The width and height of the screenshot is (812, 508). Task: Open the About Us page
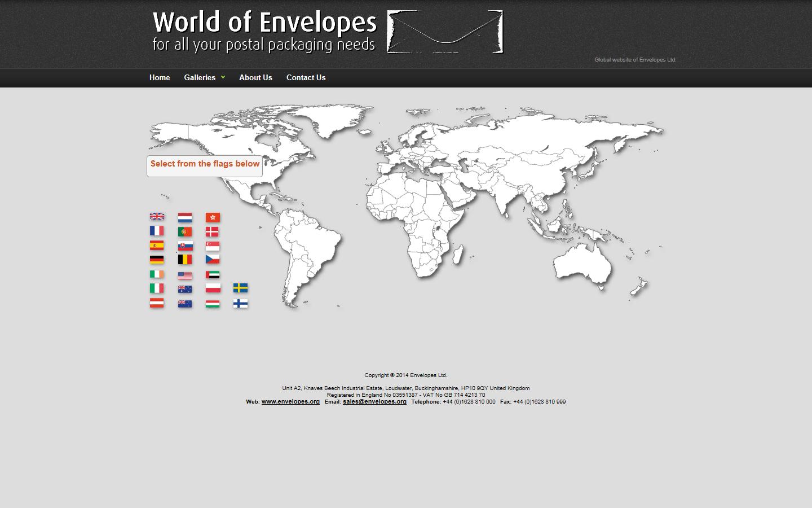pos(255,77)
